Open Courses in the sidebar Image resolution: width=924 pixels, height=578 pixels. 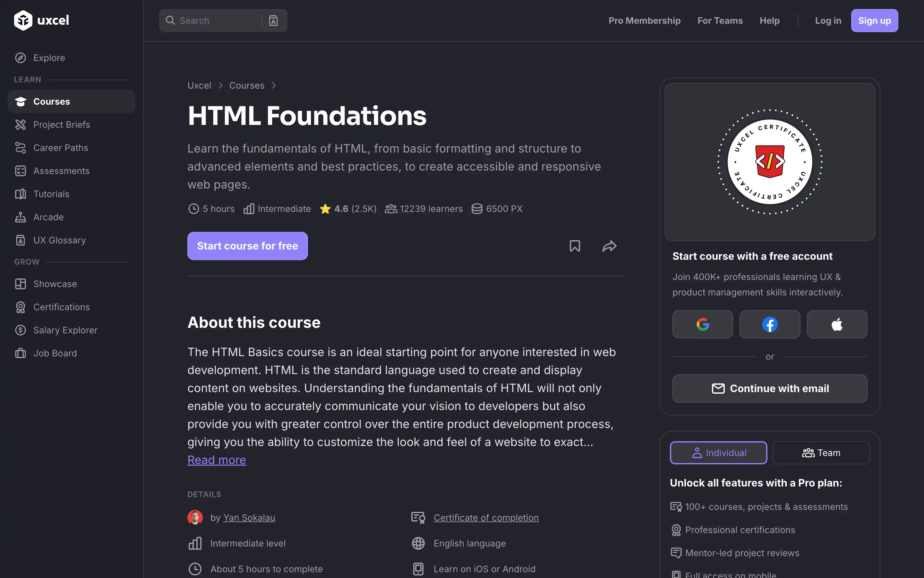coord(72,101)
